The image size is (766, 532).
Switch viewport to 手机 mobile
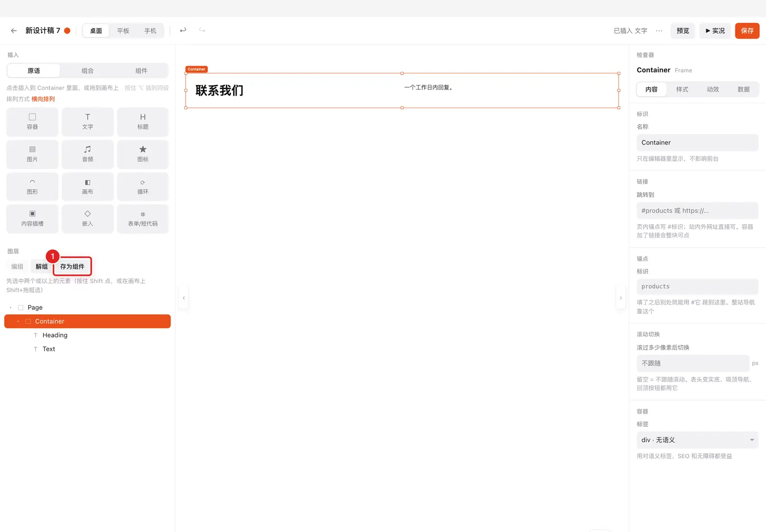point(150,31)
